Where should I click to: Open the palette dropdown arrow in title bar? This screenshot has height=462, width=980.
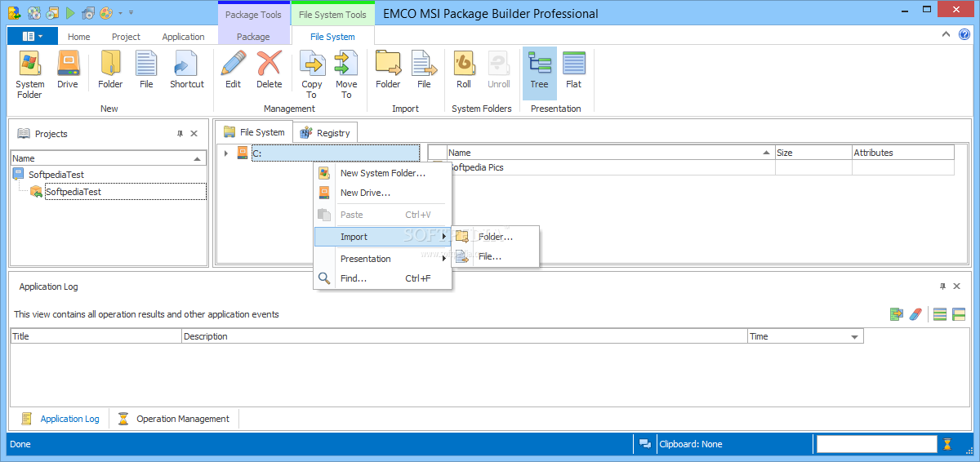click(120, 13)
